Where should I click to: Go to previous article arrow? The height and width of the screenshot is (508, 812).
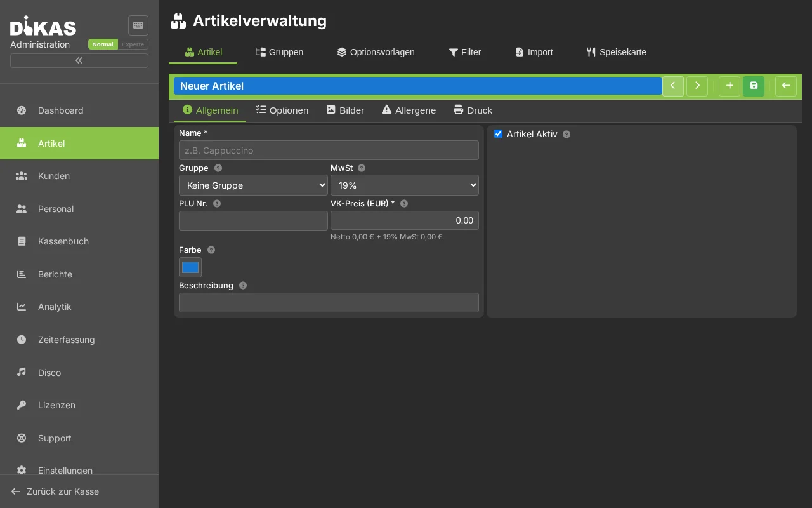(x=673, y=86)
